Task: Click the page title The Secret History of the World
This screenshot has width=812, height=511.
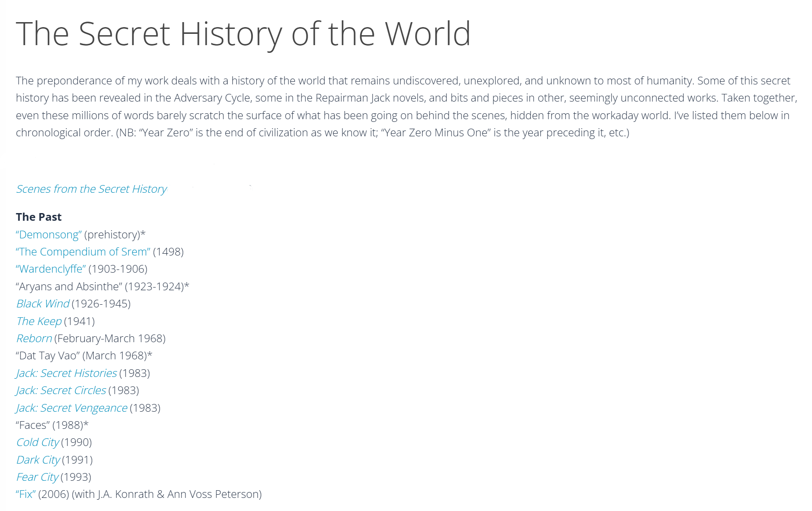Action: coord(243,34)
